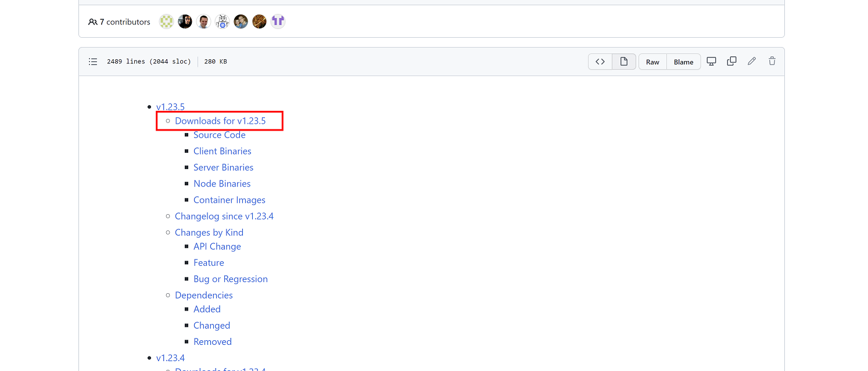Edit this file with pencil icon

click(752, 61)
